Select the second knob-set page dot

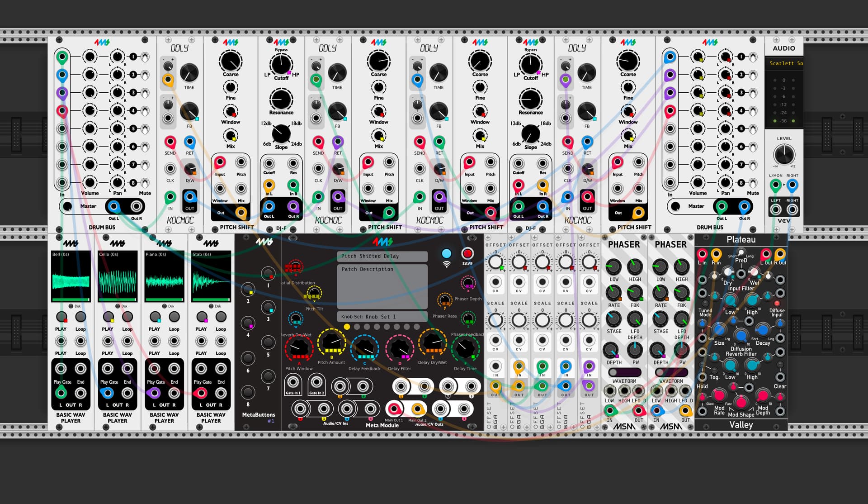coord(357,327)
